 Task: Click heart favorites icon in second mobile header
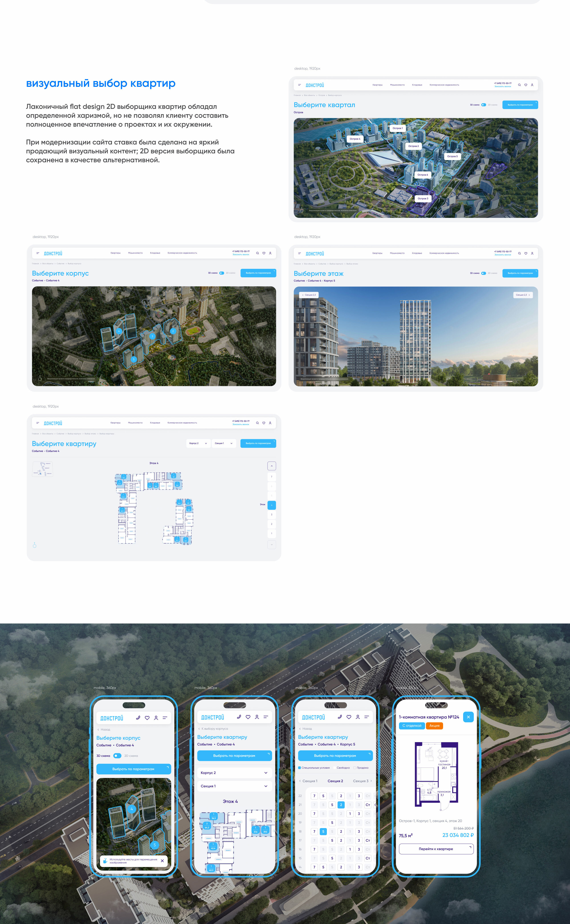[248, 717]
